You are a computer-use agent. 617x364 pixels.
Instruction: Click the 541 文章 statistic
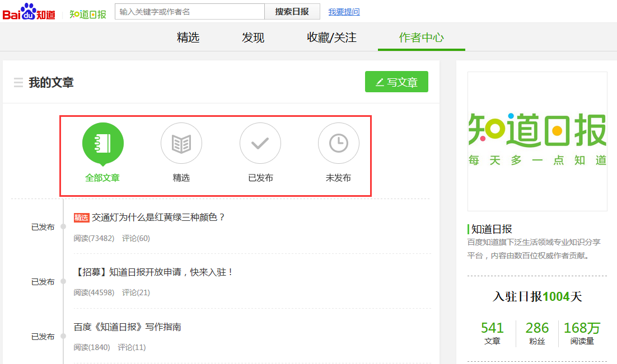(x=492, y=333)
